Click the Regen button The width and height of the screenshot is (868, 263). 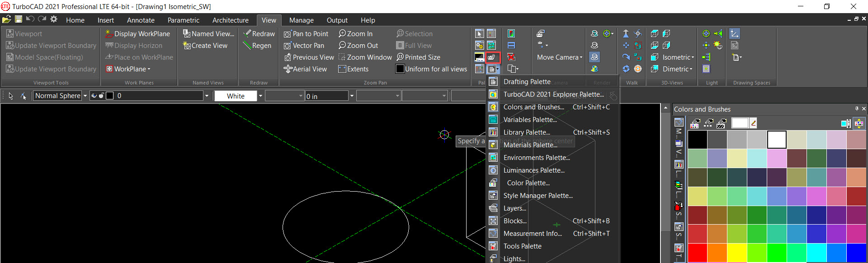pos(257,46)
